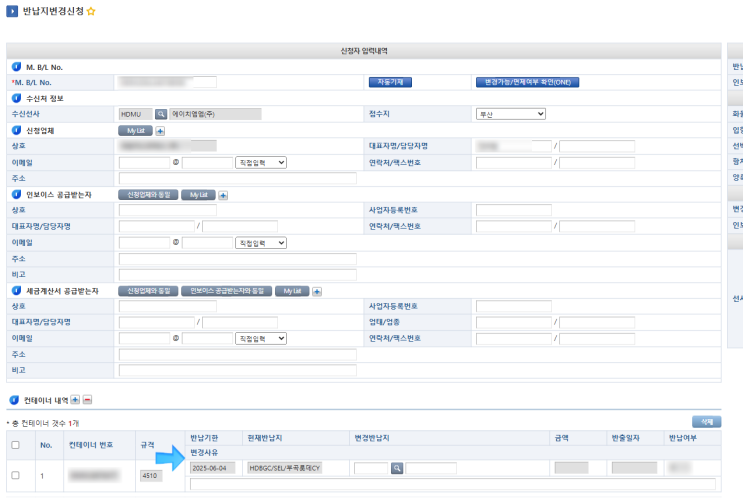Focus the M. B/L No. input field
The width and height of the screenshot is (743, 499).
tap(168, 82)
